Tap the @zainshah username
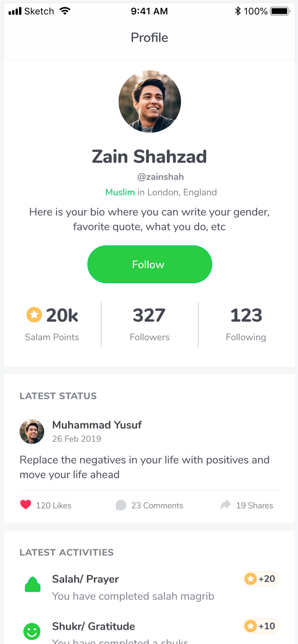The height and width of the screenshot is (644, 298). 161,177
